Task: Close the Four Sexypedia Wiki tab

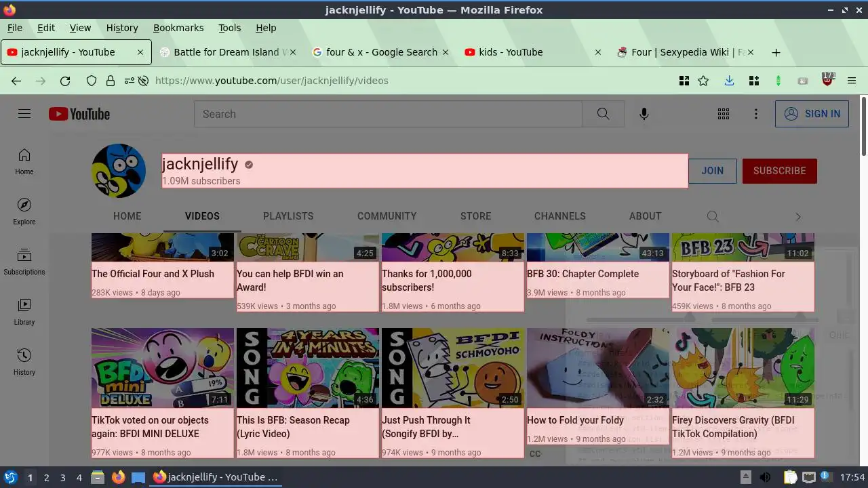Action: click(751, 52)
